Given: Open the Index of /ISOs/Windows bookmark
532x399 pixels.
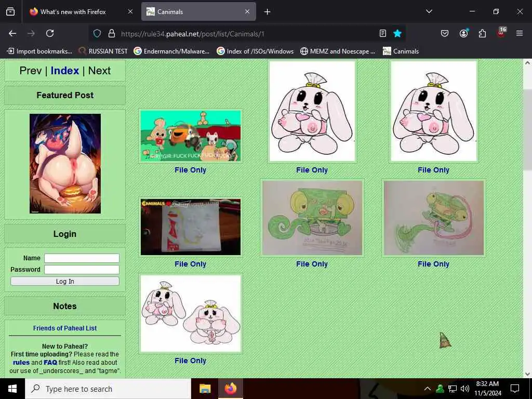Looking at the screenshot, I should (255, 51).
